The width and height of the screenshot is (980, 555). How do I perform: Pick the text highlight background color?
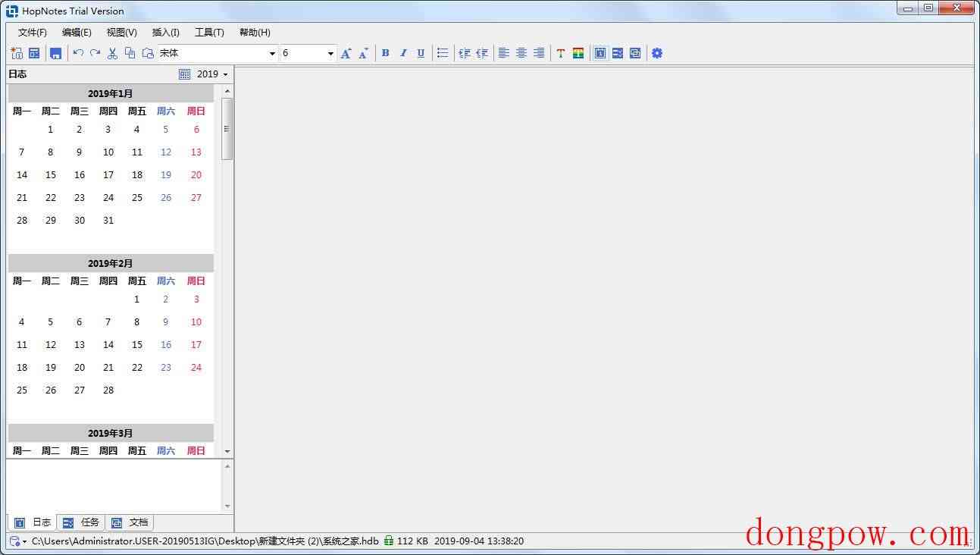[x=578, y=53]
